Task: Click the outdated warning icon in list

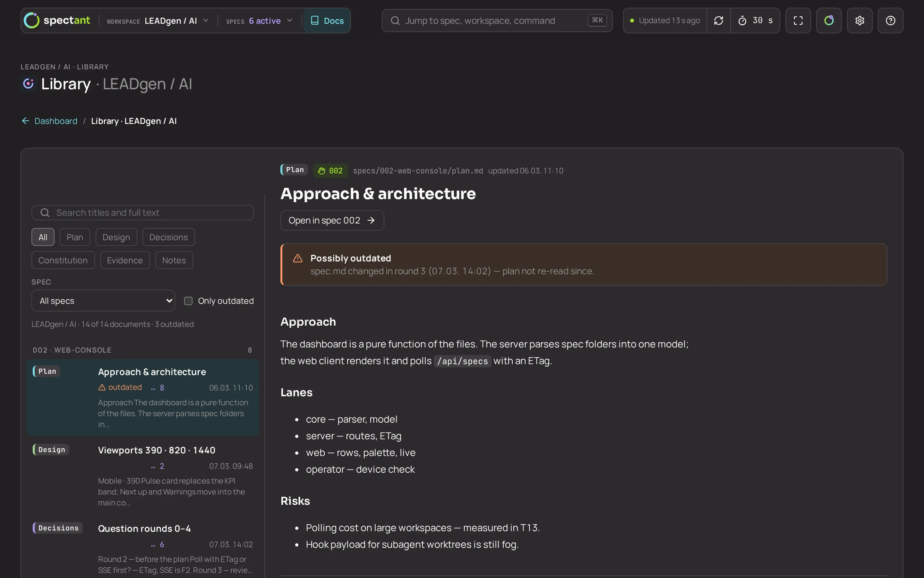Action: click(102, 387)
